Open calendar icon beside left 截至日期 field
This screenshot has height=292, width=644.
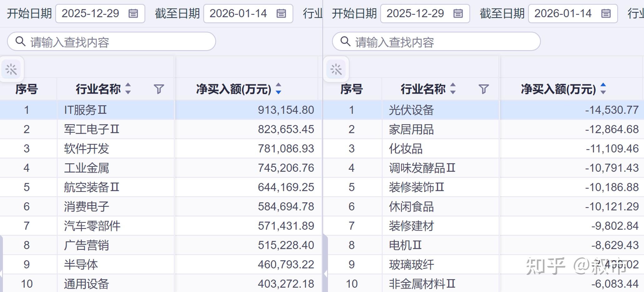click(281, 13)
